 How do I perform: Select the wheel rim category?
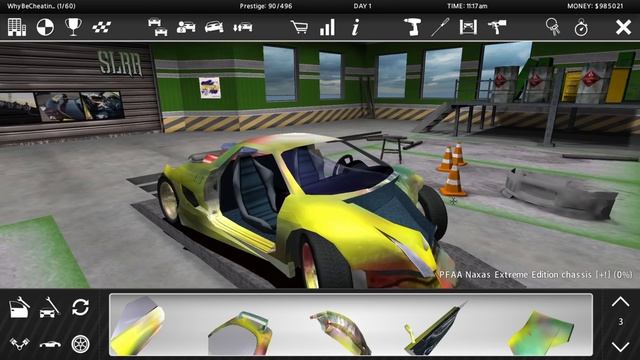80,344
